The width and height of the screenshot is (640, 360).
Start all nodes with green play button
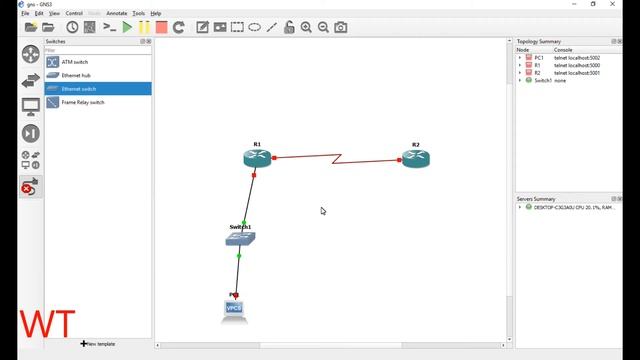click(127, 27)
